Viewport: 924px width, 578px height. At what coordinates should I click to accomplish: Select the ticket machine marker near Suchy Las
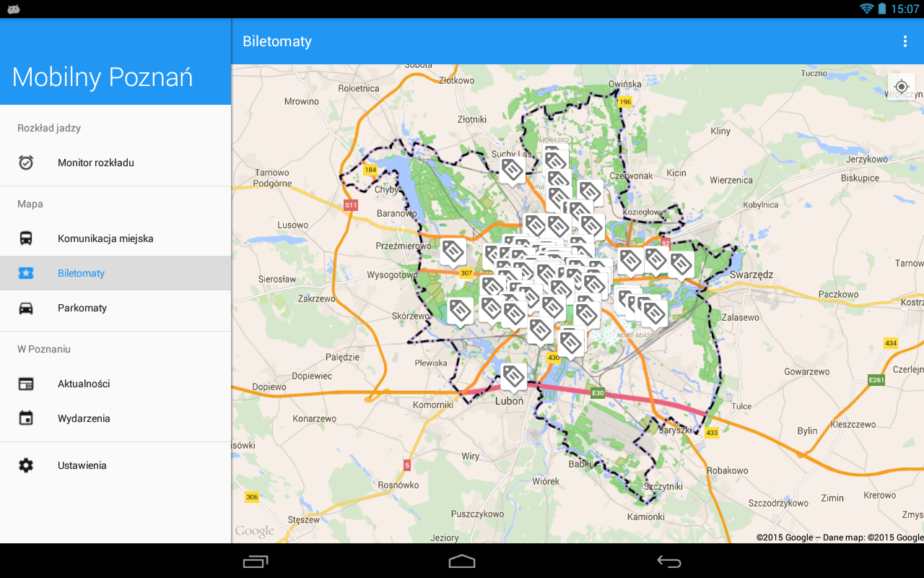point(513,172)
